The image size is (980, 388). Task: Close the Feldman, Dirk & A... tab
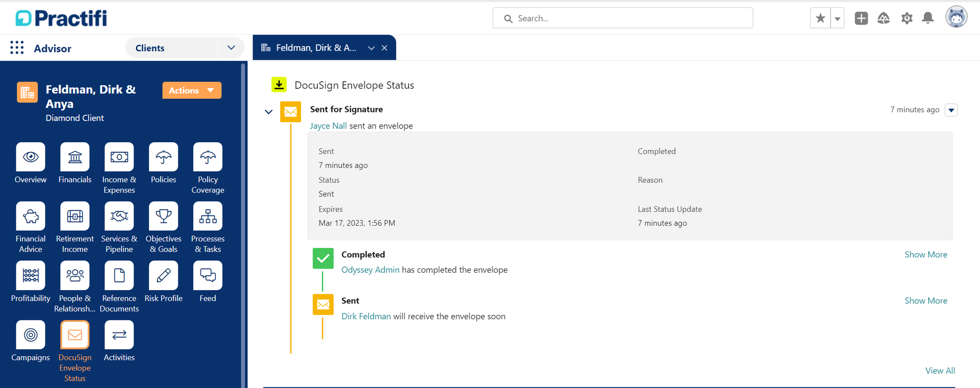(384, 48)
